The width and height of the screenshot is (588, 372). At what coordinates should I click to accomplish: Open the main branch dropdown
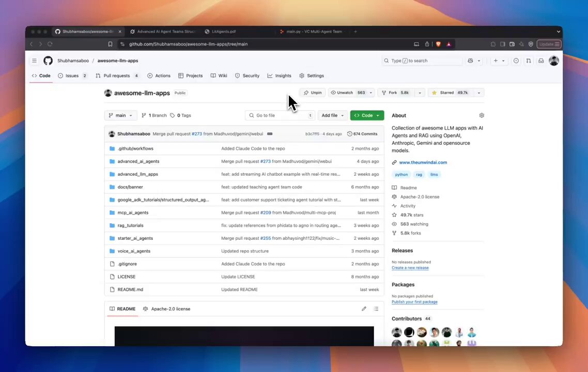coord(120,116)
